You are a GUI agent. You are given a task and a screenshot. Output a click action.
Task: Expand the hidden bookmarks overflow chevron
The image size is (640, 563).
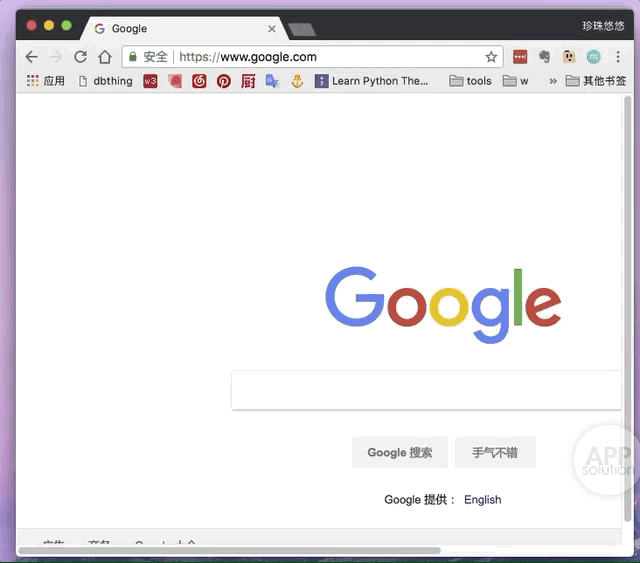[x=552, y=81]
